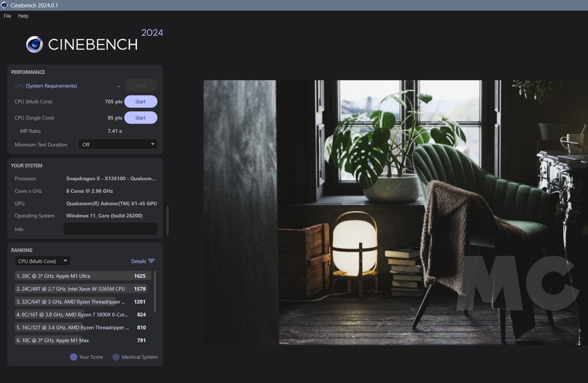Screen dimensions: 588x383
Task: Open the GPU System Requirements link
Action: point(51,86)
